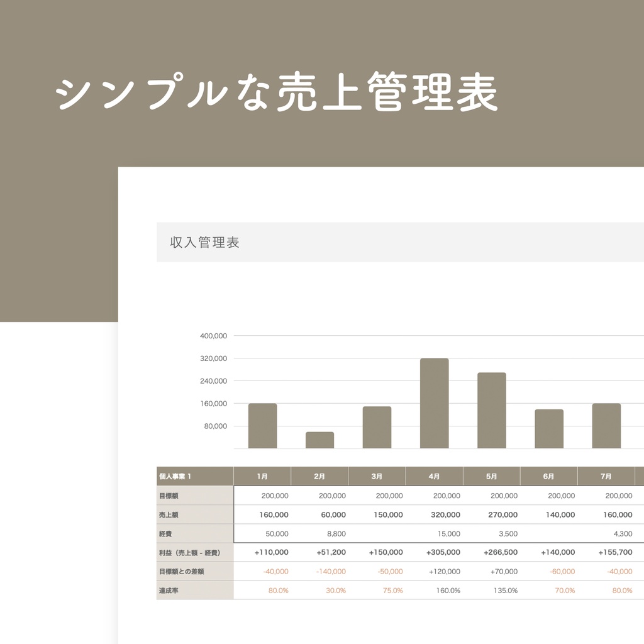Image resolution: width=644 pixels, height=644 pixels.
Task: Select the 個人事業 1 header cell
Action: click(x=195, y=477)
